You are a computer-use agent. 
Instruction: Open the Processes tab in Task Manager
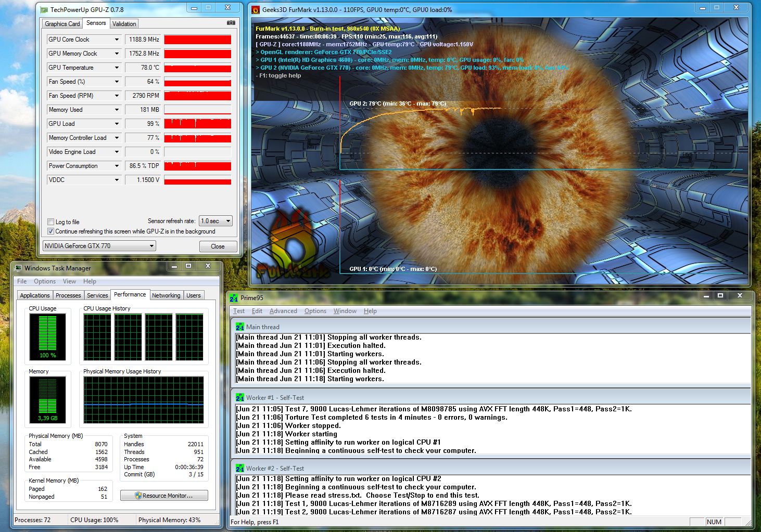tap(68, 295)
